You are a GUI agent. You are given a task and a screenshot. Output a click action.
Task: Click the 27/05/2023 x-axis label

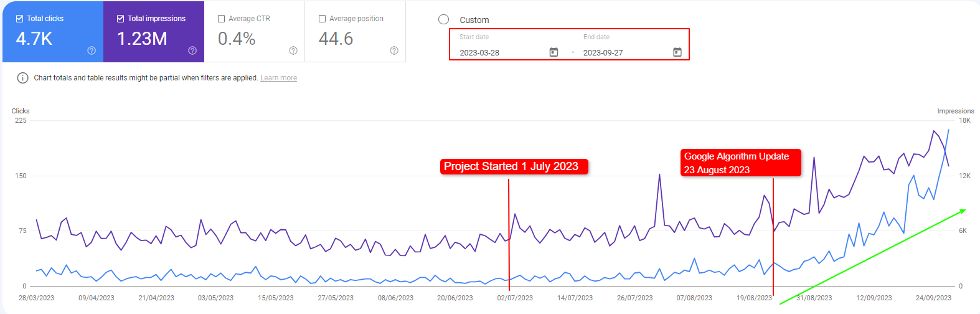coord(336,298)
